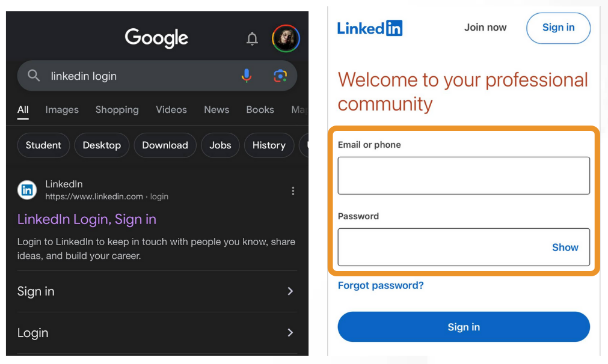
Task: Switch to the News tab
Action: click(216, 110)
